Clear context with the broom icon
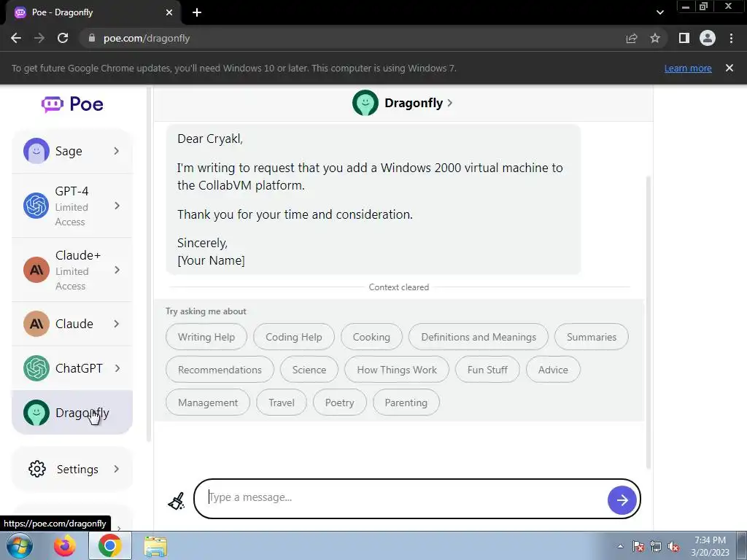747x560 pixels. 177,501
